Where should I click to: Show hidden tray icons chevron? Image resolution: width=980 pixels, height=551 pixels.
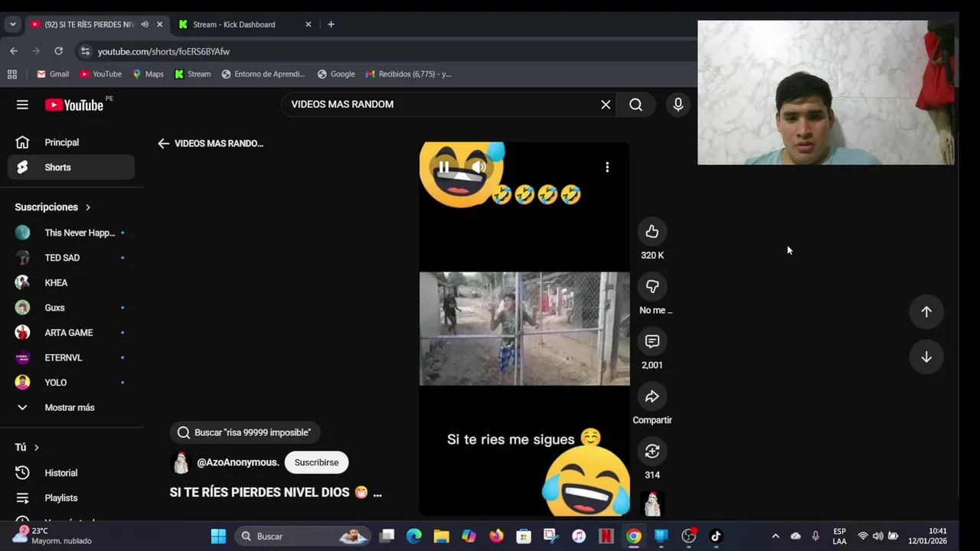775,536
